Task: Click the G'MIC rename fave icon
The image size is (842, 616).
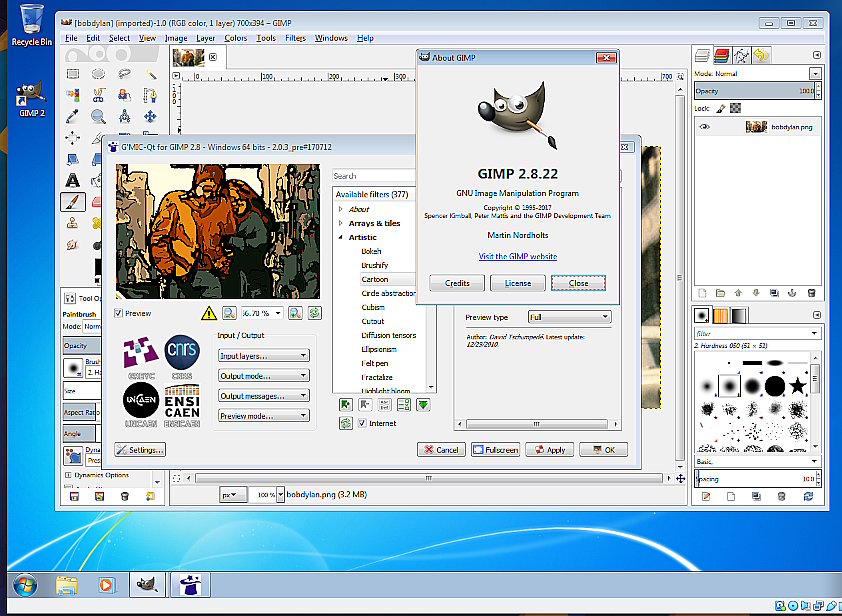Action: pos(384,404)
